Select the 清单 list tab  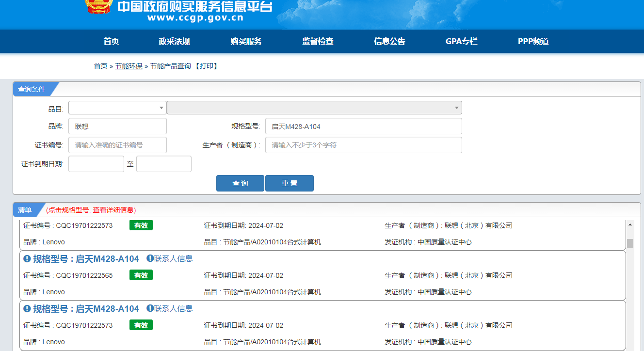(25, 210)
